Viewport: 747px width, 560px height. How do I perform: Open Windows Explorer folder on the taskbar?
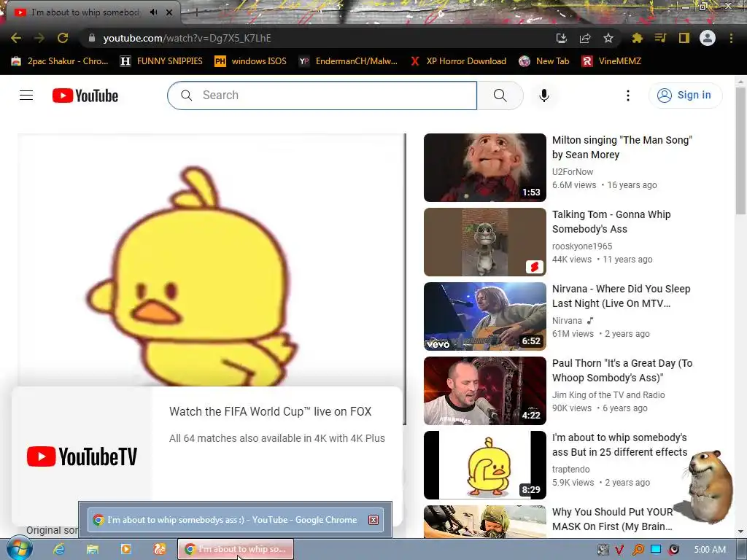[93, 549]
